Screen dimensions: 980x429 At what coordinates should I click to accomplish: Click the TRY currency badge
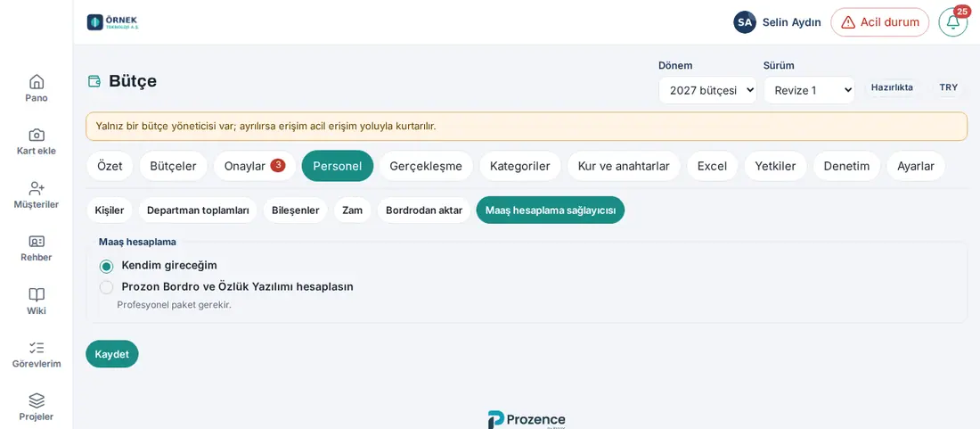tap(948, 87)
